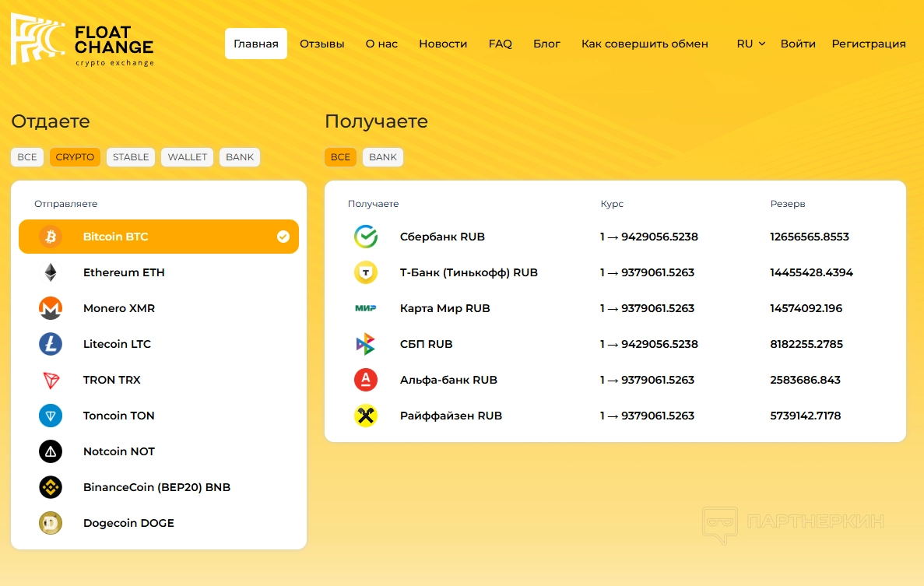Select Litecoin LTC to send
Screen dimensions: 924x586
159,344
